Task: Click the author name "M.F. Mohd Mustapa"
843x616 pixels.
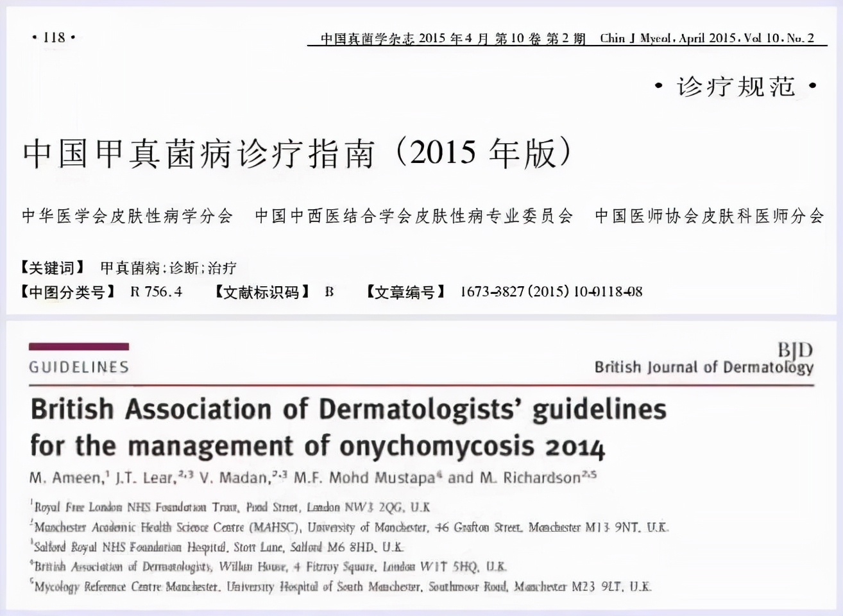Action: click(364, 478)
